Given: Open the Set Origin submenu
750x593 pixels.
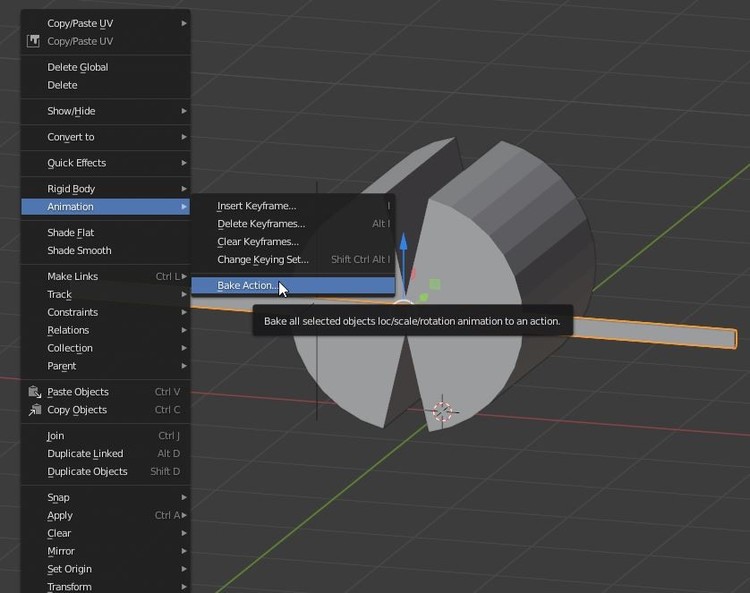Looking at the screenshot, I should click(x=69, y=569).
